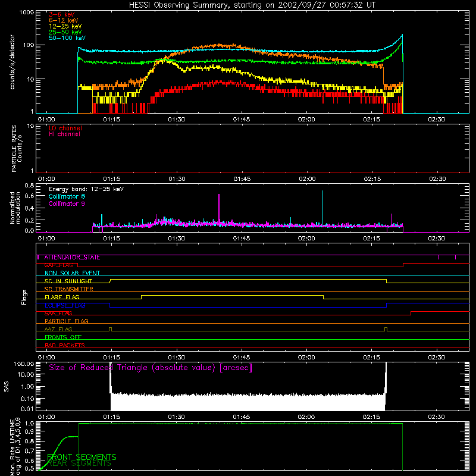The image size is (476, 476).
Task: Select the Collimator 9 legend label
Action: [x=67, y=203]
